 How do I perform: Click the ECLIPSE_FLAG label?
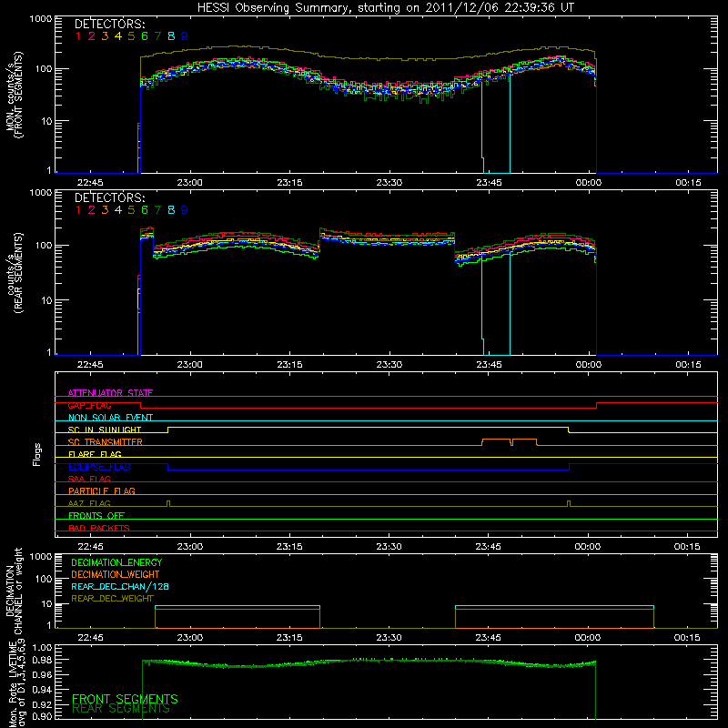pos(99,467)
